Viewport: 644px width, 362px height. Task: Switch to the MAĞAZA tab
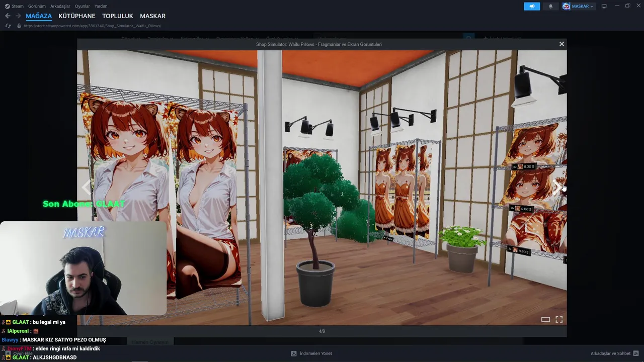pyautogui.click(x=39, y=16)
